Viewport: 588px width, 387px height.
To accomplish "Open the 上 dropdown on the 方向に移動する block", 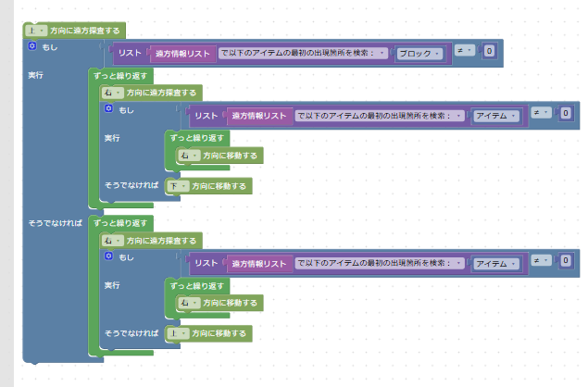I will point(178,333).
